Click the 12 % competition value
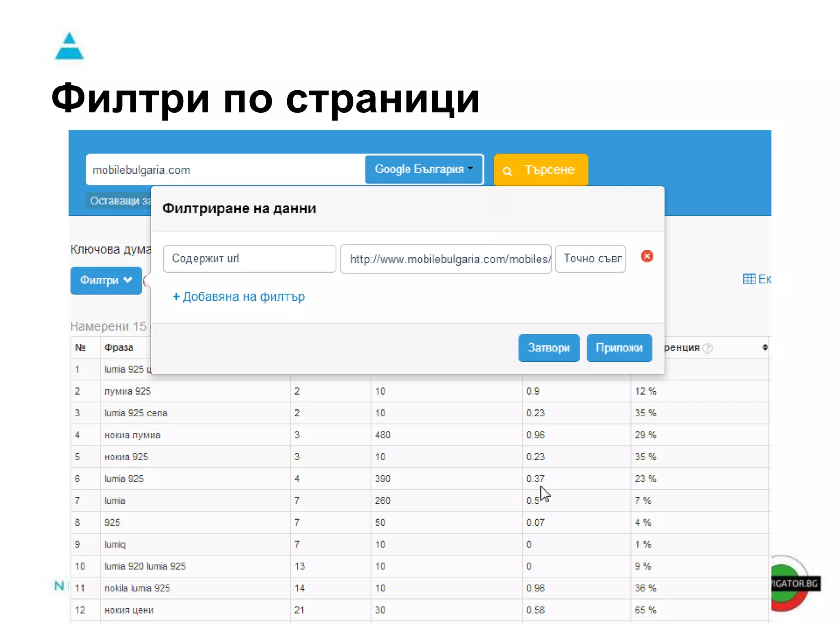Image resolution: width=840 pixels, height=630 pixels. click(646, 391)
